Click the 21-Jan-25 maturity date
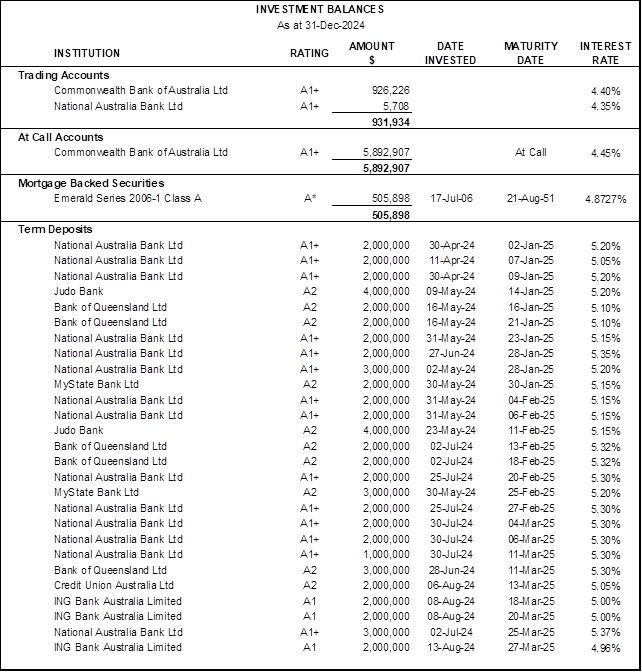Image resolution: width=642 pixels, height=672 pixels. pyautogui.click(x=531, y=322)
